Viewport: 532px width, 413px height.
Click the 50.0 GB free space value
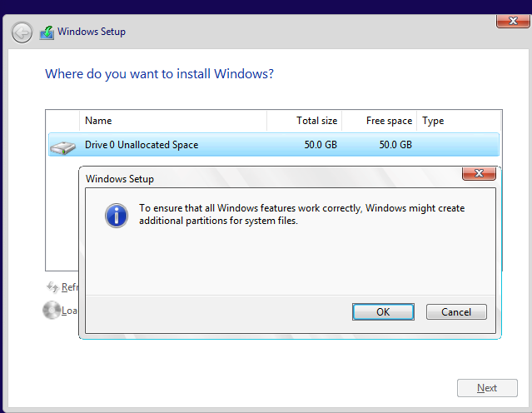395,145
